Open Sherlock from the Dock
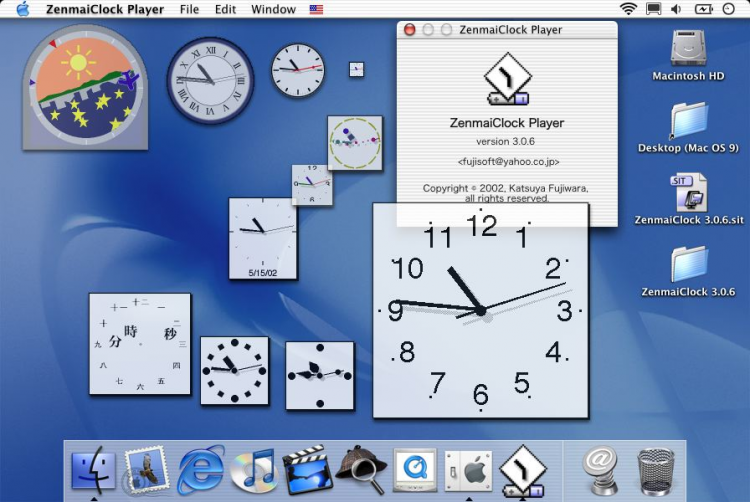Viewport: 750px width, 502px height. pos(362,470)
